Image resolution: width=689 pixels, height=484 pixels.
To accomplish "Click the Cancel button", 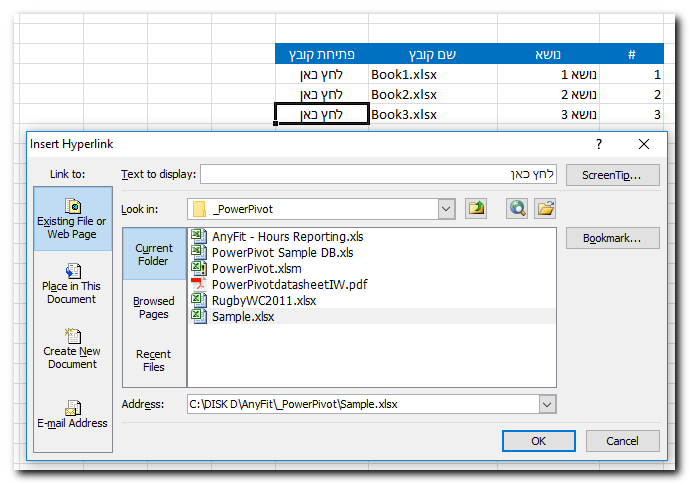I will click(622, 441).
